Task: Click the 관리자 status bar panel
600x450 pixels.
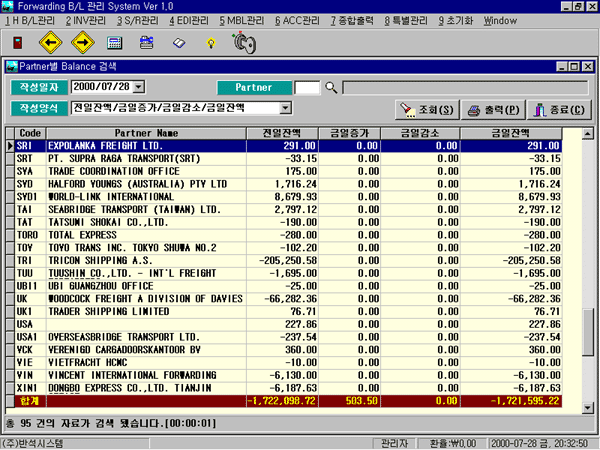Action: coord(395,443)
